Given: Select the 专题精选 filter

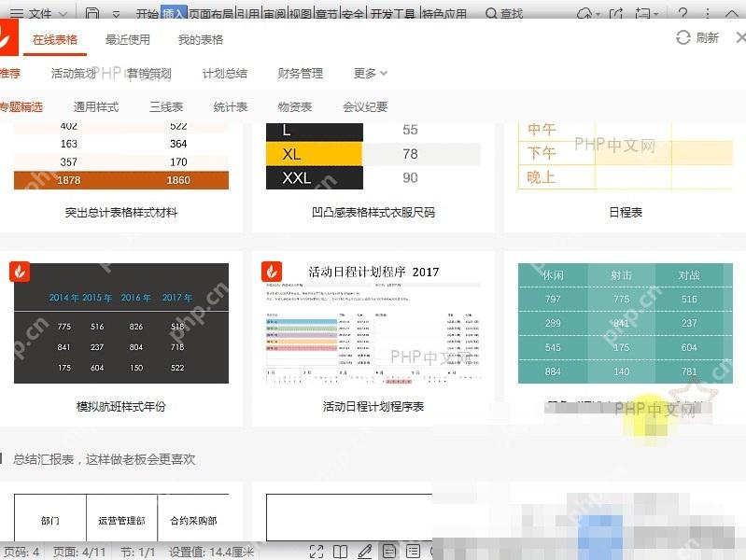Looking at the screenshot, I should (21, 106).
